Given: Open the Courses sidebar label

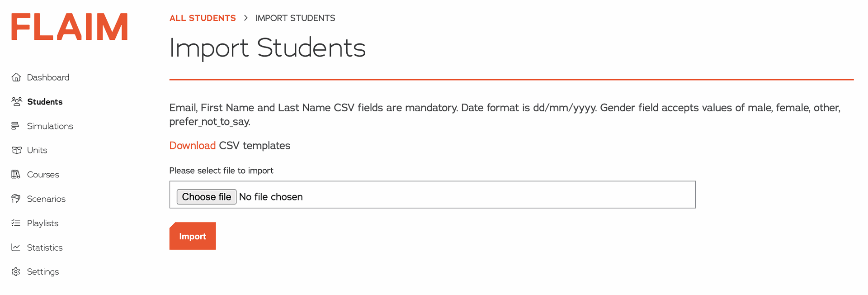Looking at the screenshot, I should click(x=43, y=175).
